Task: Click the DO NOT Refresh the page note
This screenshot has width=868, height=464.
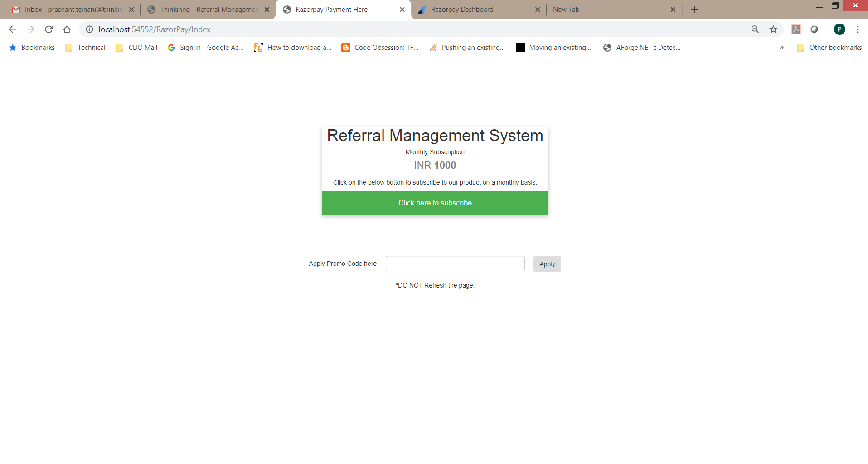Action: pos(435,285)
